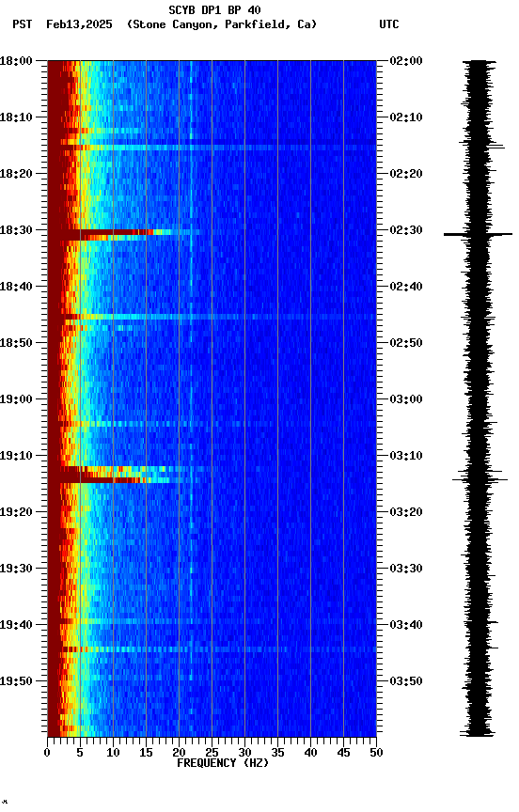Click the seismogram spike cluster near 03:13
This screenshot has width=519, height=812.
tap(480, 476)
